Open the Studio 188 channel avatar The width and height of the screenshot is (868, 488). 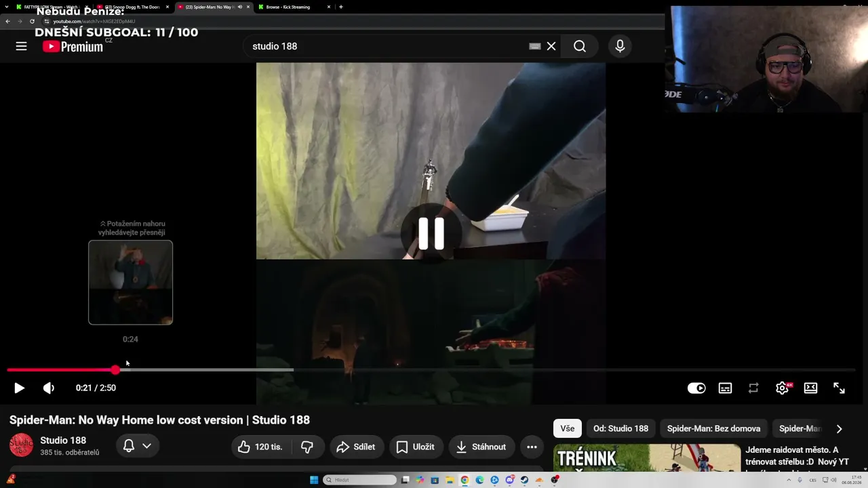[21, 445]
